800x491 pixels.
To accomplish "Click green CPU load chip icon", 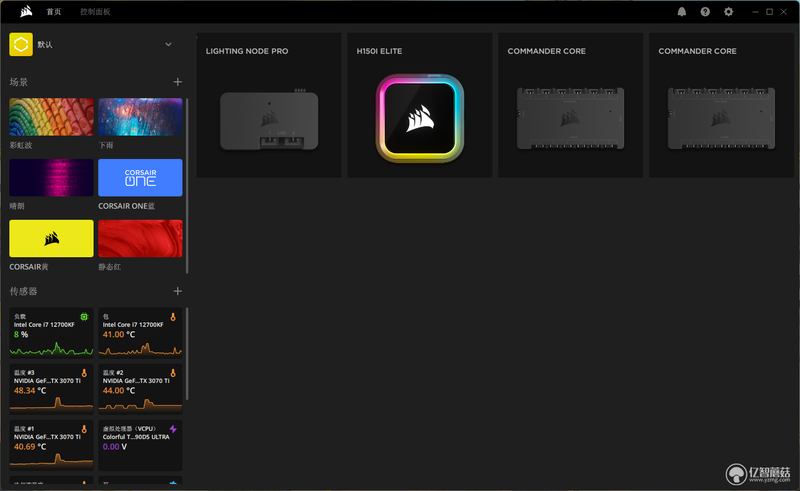I will tap(84, 317).
